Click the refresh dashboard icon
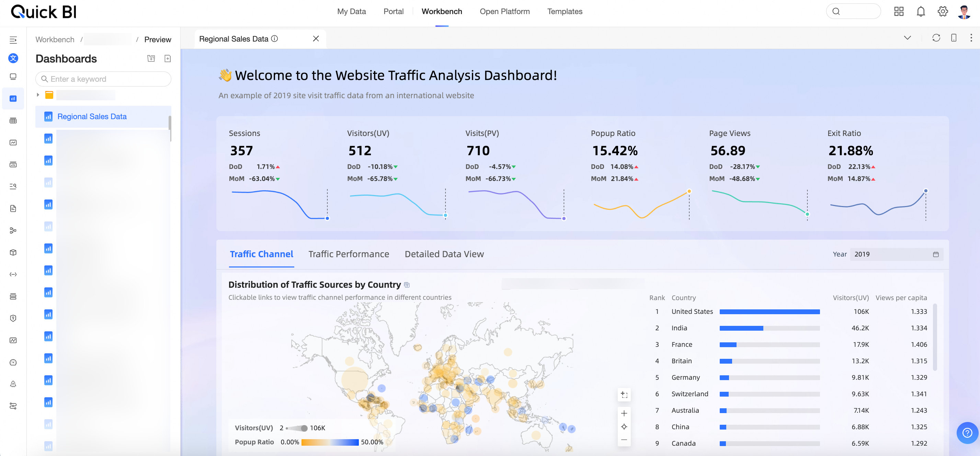This screenshot has width=980, height=456. [x=936, y=38]
